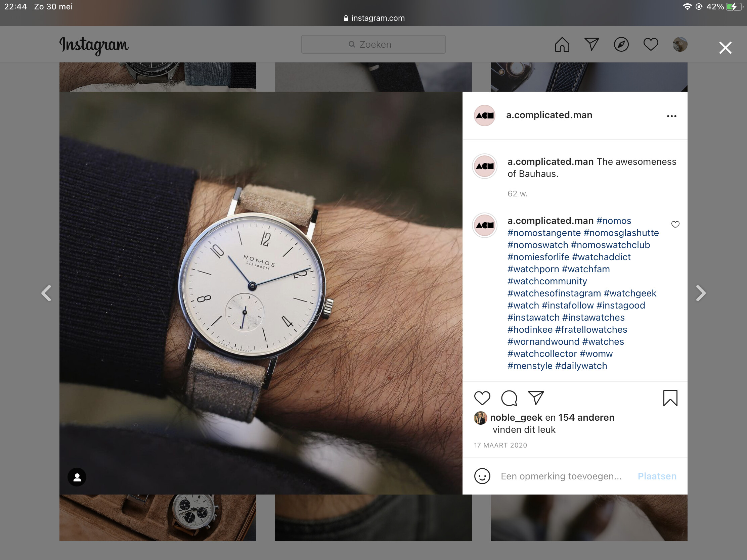
Task: Open the top-left grid watch thumbnail
Action: (x=158, y=77)
